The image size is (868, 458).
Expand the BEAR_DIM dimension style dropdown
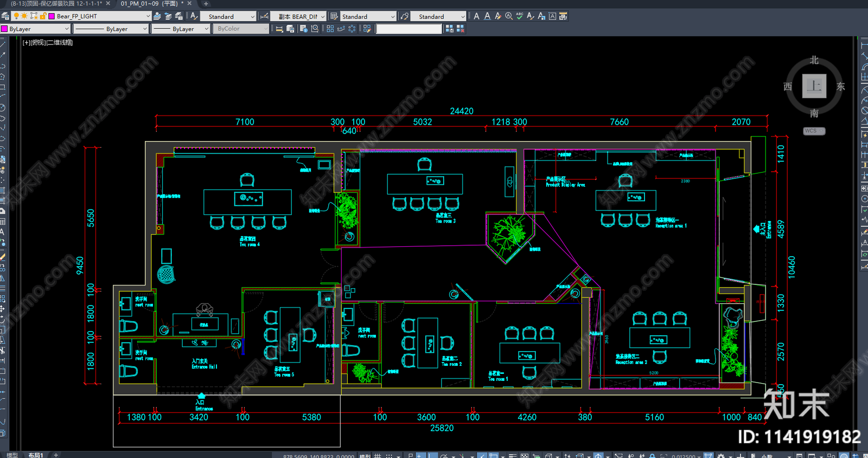(322, 17)
